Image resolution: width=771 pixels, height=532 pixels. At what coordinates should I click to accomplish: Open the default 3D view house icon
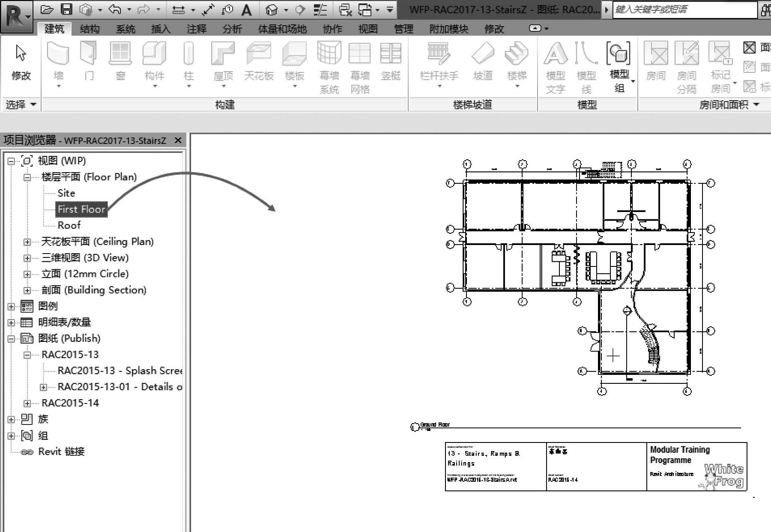[x=271, y=9]
